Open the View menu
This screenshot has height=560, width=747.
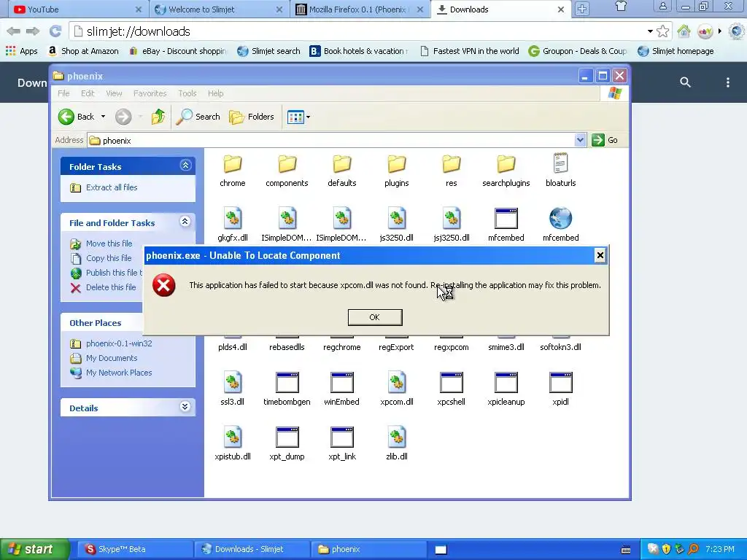pos(114,93)
